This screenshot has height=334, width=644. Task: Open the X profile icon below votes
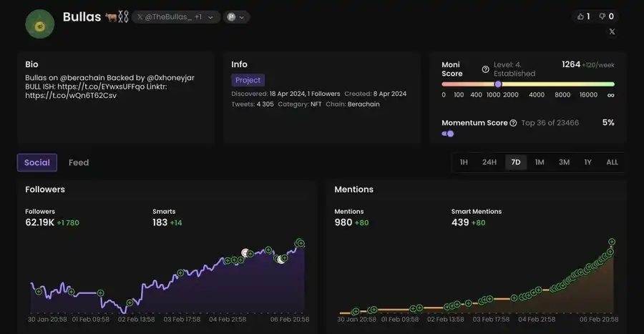coord(611,31)
